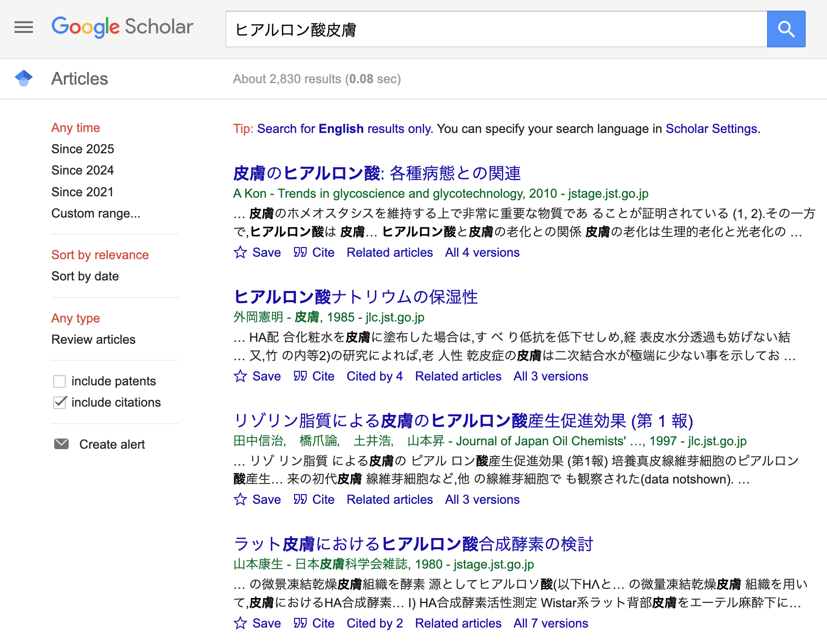Open the Custom range date filter
The height and width of the screenshot is (644, 827).
[96, 213]
